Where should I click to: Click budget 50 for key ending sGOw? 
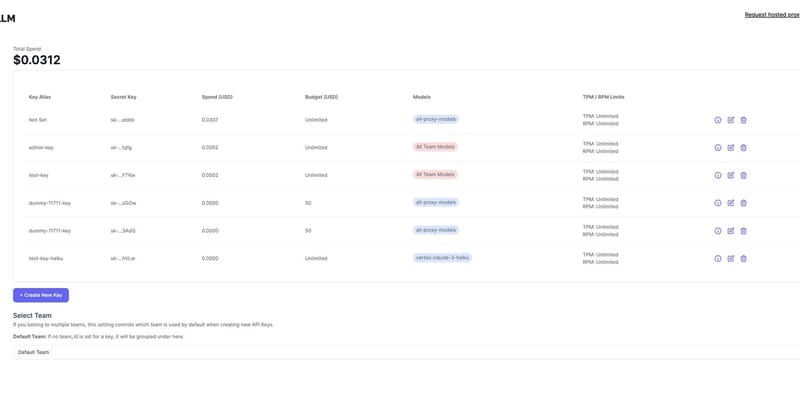click(308, 203)
